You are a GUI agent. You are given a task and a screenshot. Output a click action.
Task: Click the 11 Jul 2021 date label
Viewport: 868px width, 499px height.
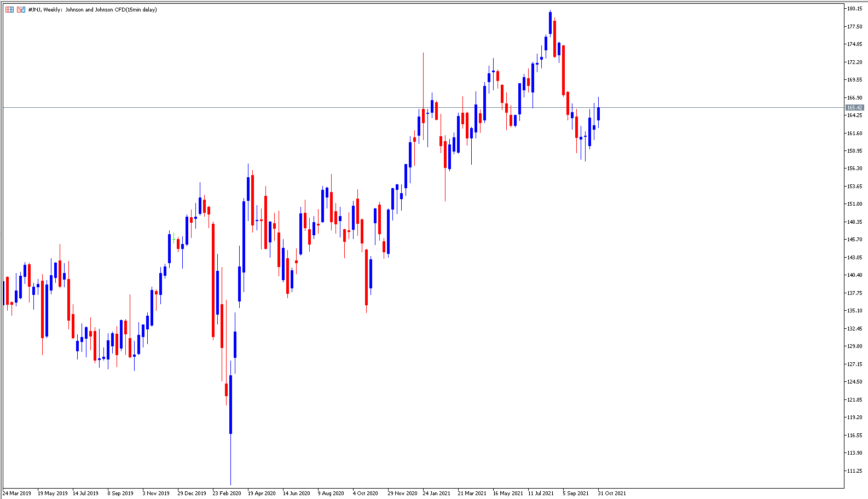click(541, 493)
